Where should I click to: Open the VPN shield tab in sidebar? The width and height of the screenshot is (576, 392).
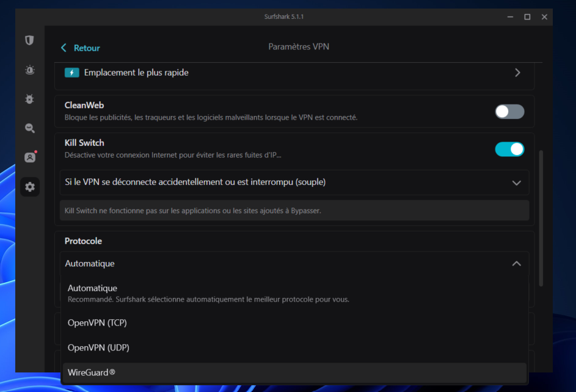coord(30,40)
